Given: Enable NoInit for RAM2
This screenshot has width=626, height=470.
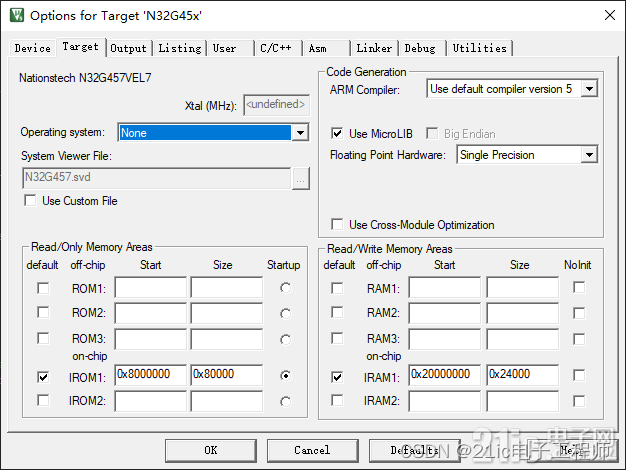Looking at the screenshot, I should (x=579, y=313).
